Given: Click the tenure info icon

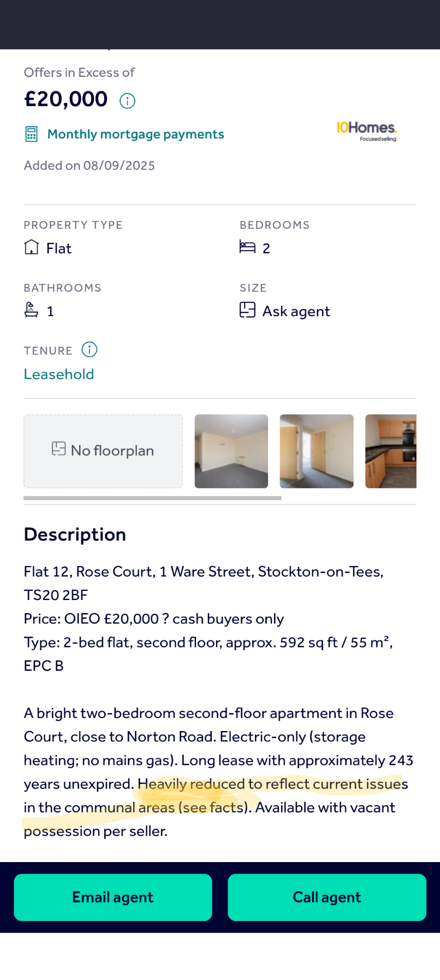Looking at the screenshot, I should 90,349.
